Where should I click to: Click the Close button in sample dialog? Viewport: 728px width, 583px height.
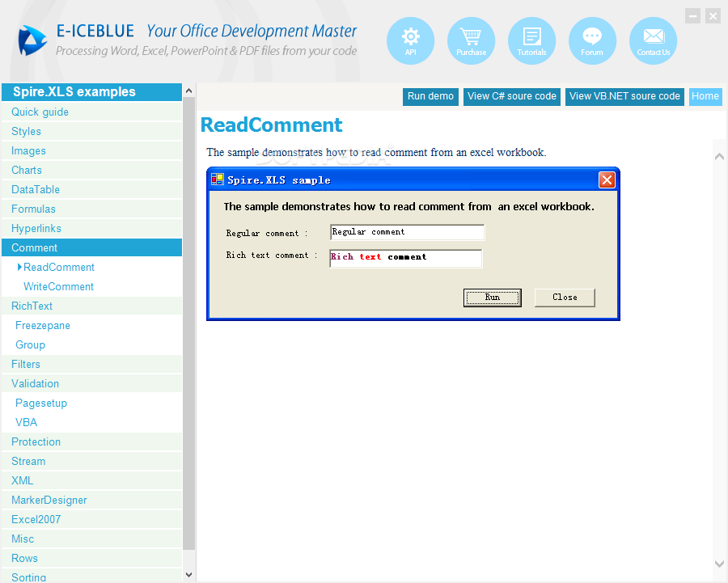pyautogui.click(x=565, y=298)
